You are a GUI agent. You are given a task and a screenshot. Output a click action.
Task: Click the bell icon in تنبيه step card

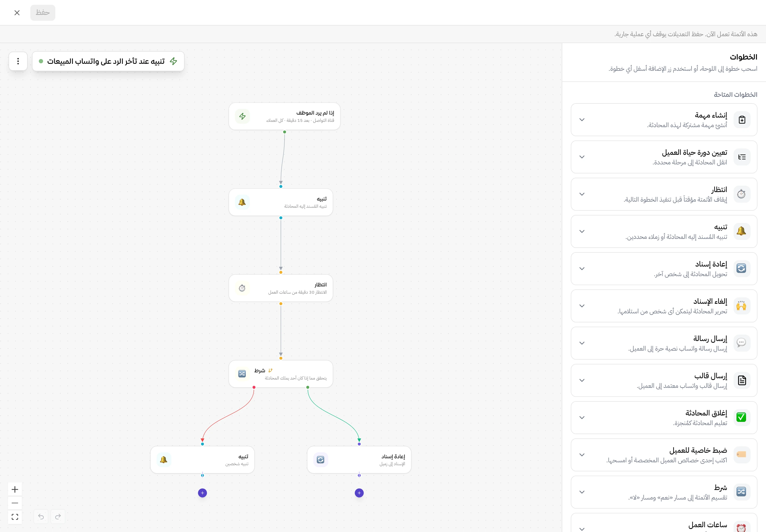pyautogui.click(x=741, y=231)
